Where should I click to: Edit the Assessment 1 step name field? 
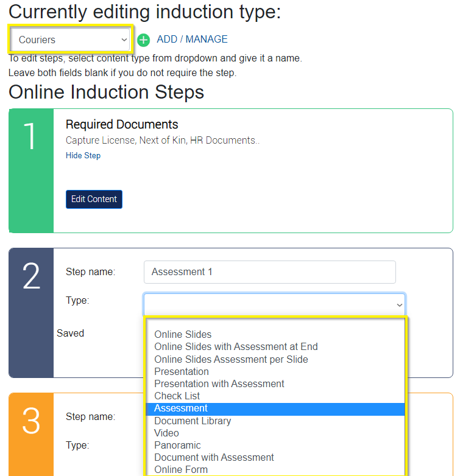[269, 272]
